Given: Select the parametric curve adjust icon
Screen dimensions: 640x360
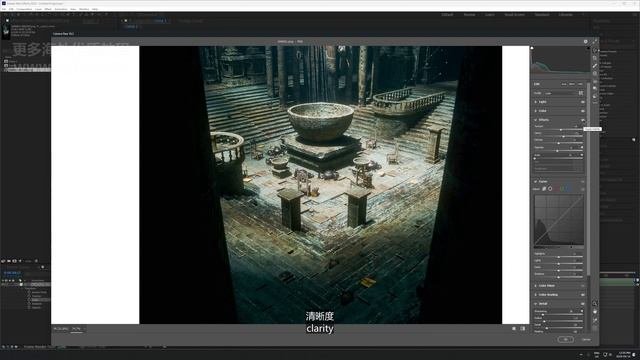Looking at the screenshot, I should pyautogui.click(x=544, y=189).
